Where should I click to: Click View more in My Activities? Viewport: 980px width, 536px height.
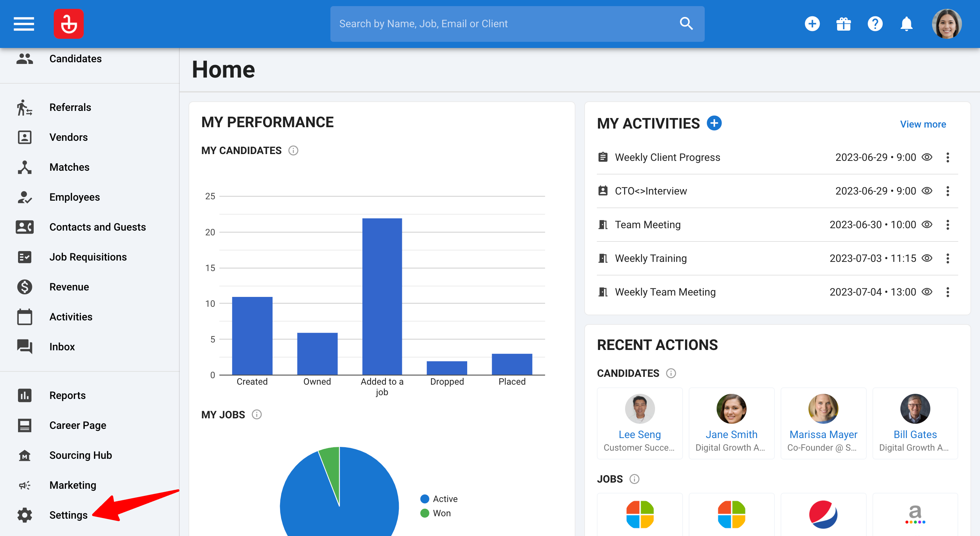click(923, 124)
